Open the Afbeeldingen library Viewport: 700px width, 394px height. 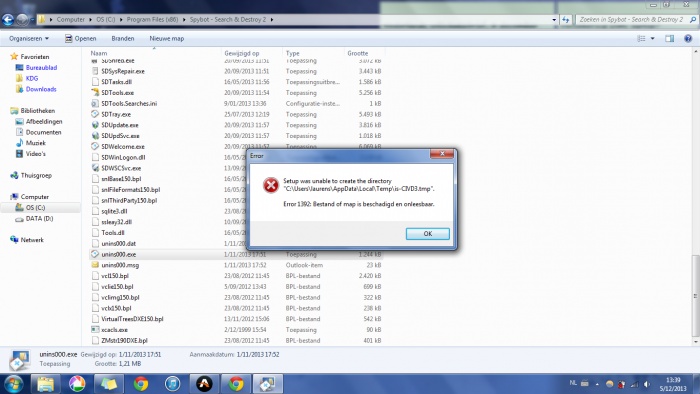pos(44,121)
